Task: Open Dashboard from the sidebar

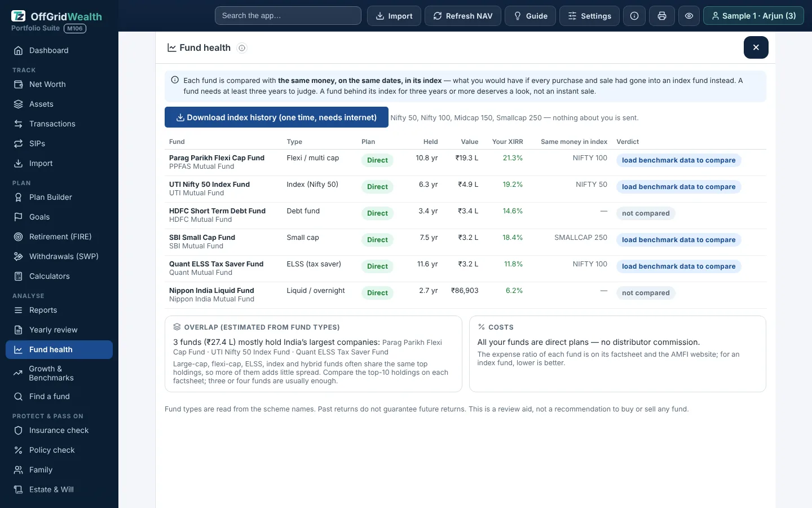Action: tap(59, 50)
